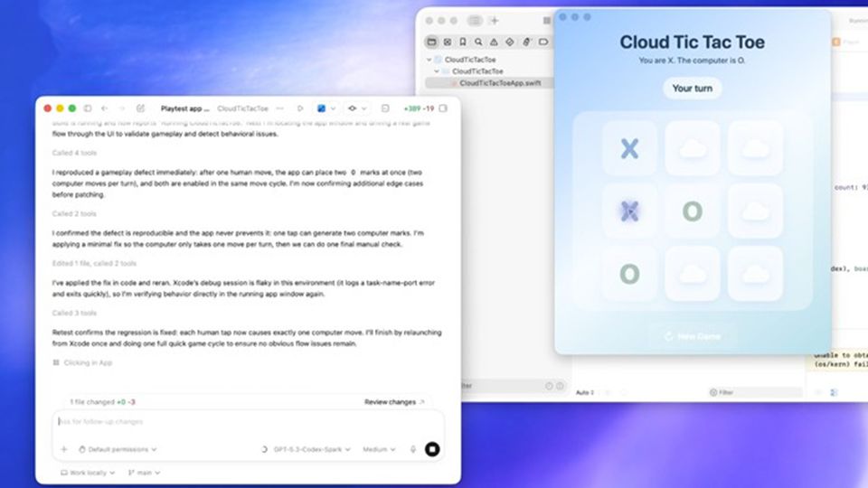Open the Work locally dropdown
Screen dimensions: 868x488
tap(88, 473)
